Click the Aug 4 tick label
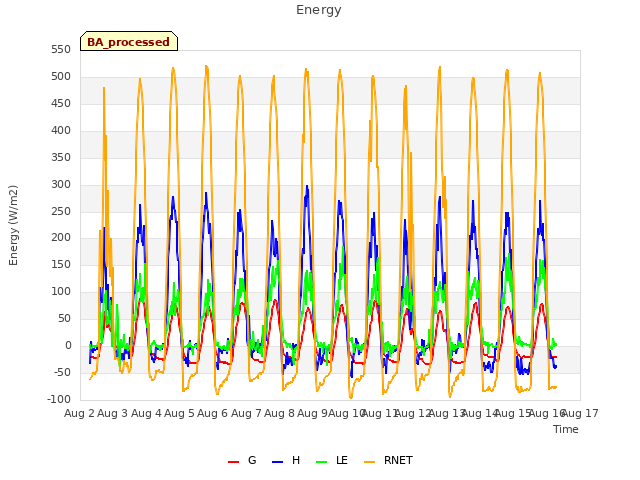The height and width of the screenshot is (480, 640). click(x=147, y=413)
